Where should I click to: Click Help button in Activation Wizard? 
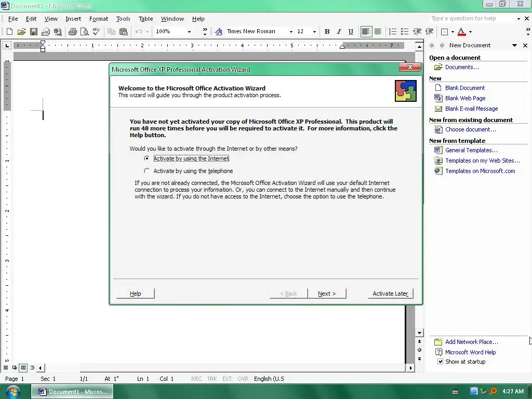[136, 294]
